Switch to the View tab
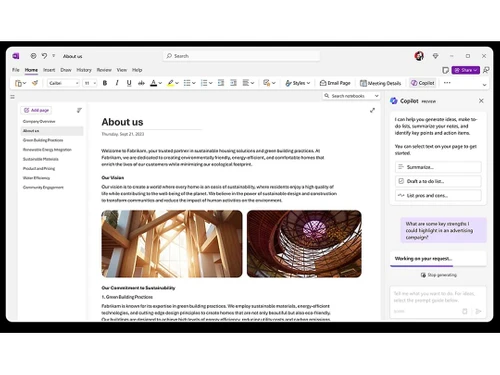The width and height of the screenshot is (500, 375). coord(122,70)
